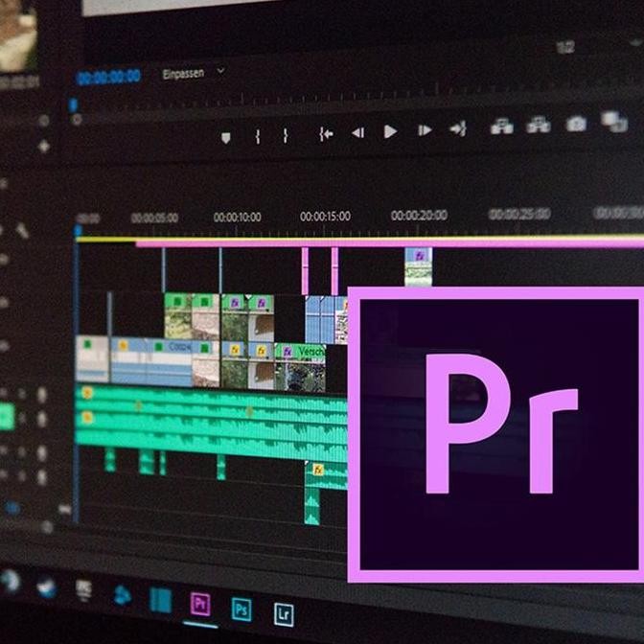The width and height of the screenshot is (644, 644).
Task: Open Premiere Pro from the taskbar
Action: [200, 604]
